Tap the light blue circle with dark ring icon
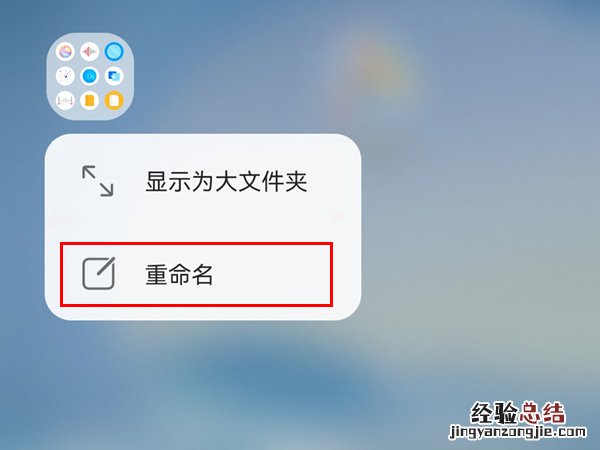The image size is (600, 450). (114, 52)
